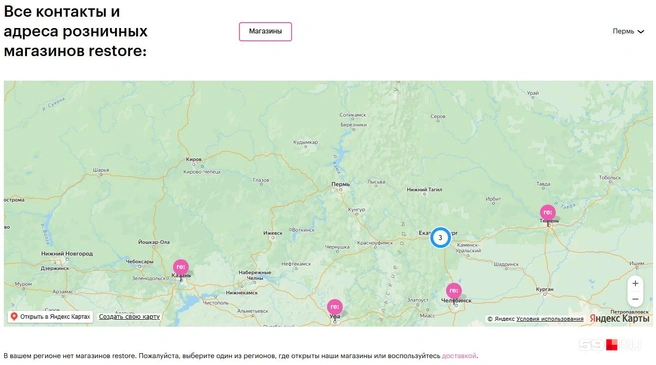This screenshot has width=656, height=365.
Task: Click the Златоуст label on map
Action: (x=418, y=300)
